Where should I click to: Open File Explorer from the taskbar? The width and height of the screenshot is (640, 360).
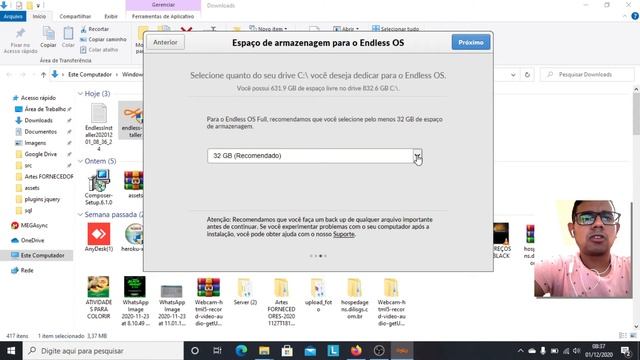(x=264, y=351)
